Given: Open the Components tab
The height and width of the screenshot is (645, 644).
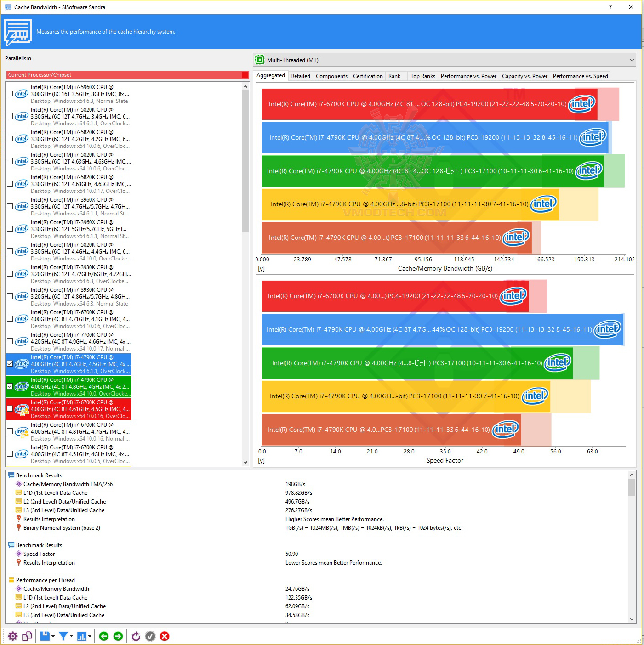Looking at the screenshot, I should pyautogui.click(x=331, y=76).
